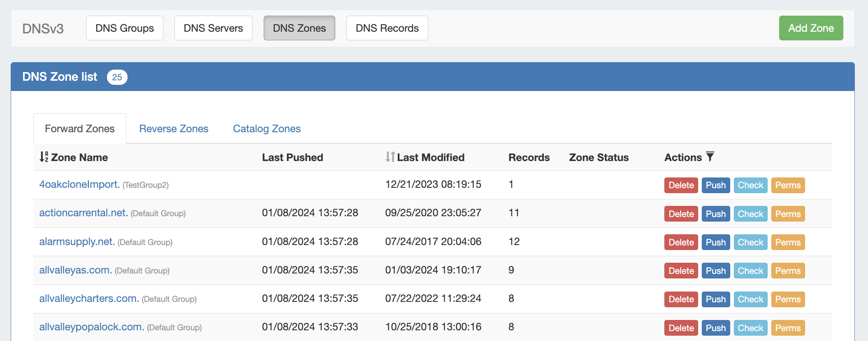Viewport: 868px width, 341px height.
Task: Switch to the Catalog Zones tab
Action: coord(267,128)
